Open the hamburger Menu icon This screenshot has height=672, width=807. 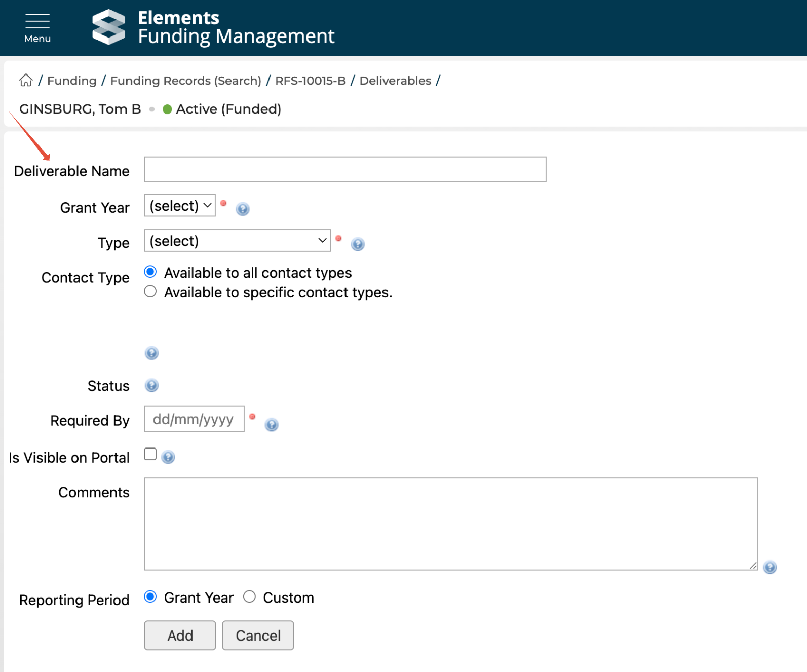[x=37, y=27]
